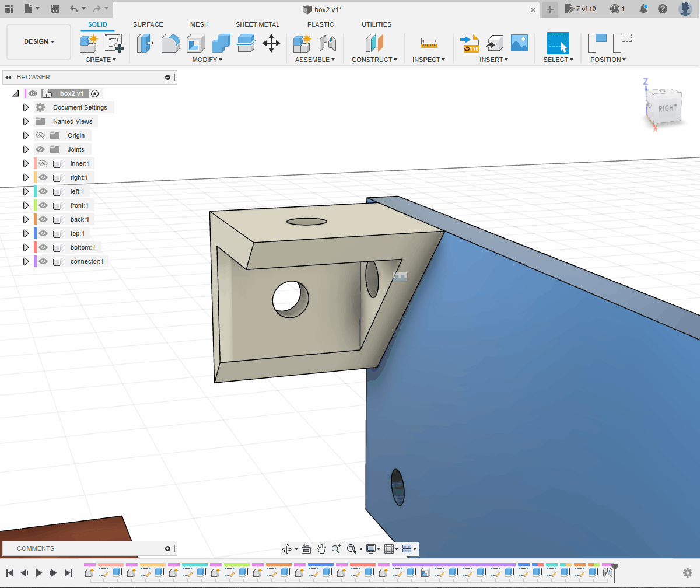Expand the bottom:1 tree node
Screen dimensions: 700x588
tap(26, 247)
